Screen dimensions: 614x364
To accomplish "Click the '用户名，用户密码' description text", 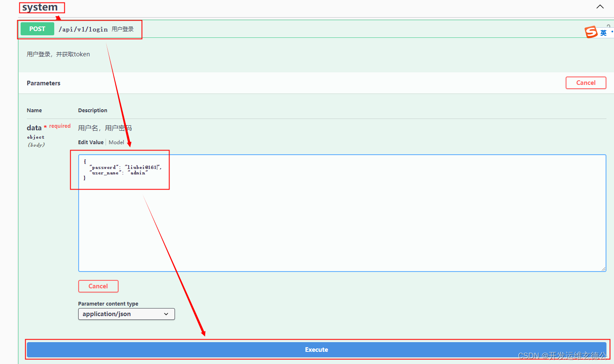I will click(105, 128).
